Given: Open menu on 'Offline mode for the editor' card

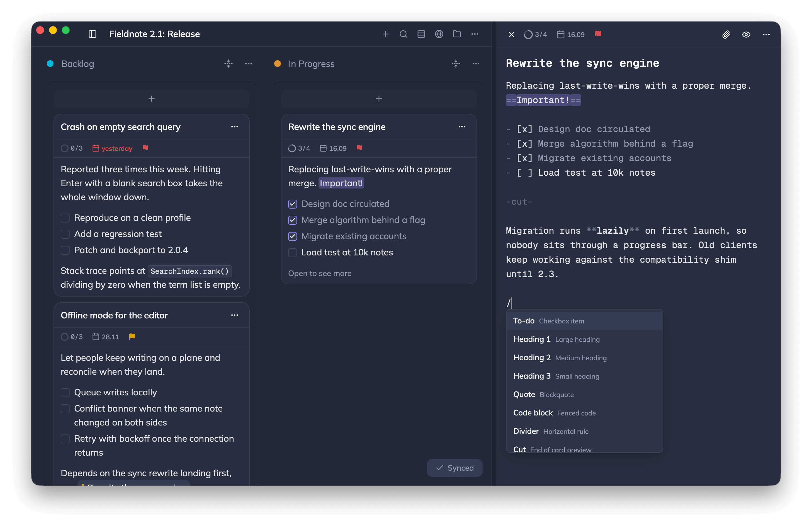Looking at the screenshot, I should [x=235, y=315].
